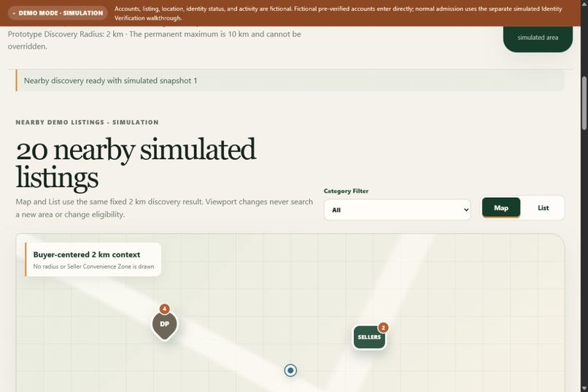Image resolution: width=588 pixels, height=392 pixels.
Task: Click the page vertical scrollbar thumb
Action: [x=584, y=103]
